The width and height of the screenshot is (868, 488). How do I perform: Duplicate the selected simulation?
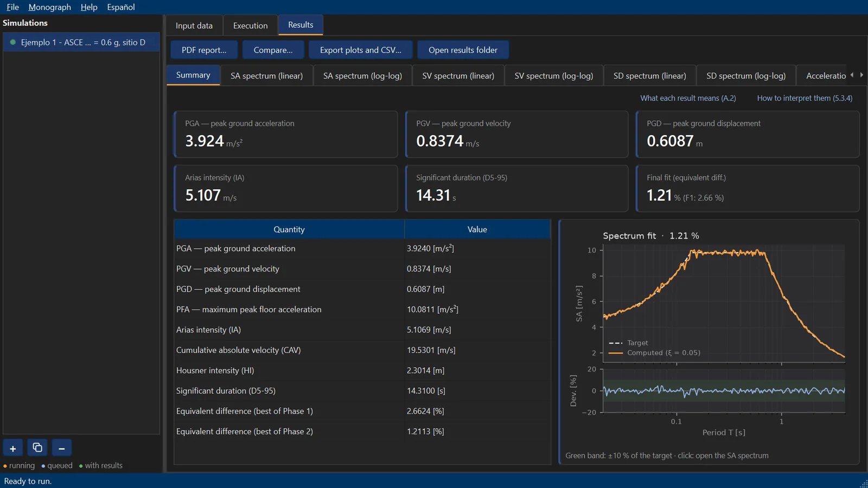[37, 448]
